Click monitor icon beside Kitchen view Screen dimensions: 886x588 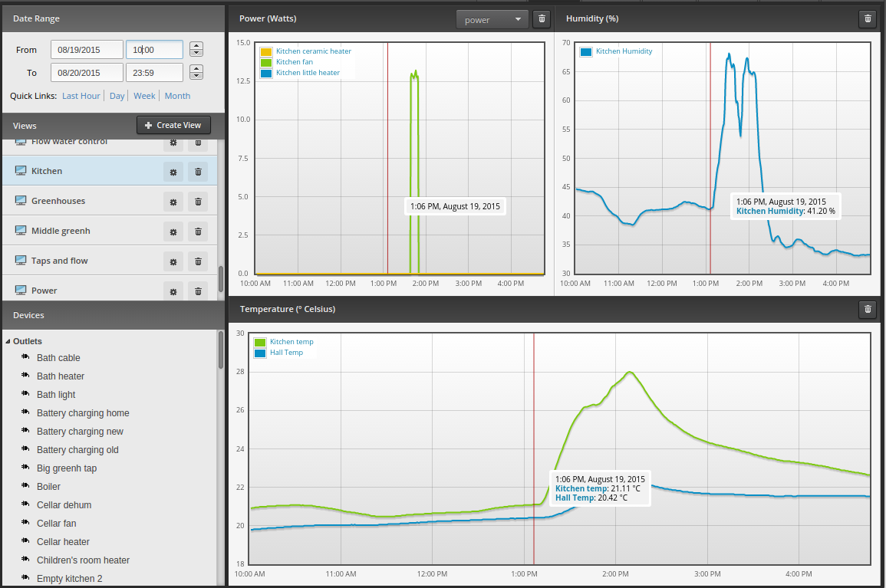click(x=21, y=171)
